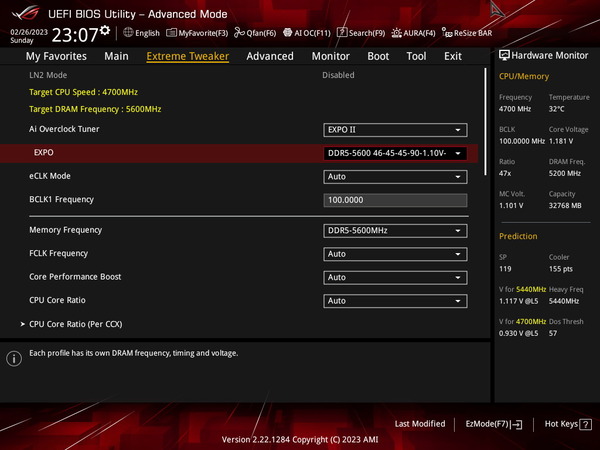The height and width of the screenshot is (450, 600).
Task: Click Target DRAM Frequency : 5600MHz text
Action: click(x=95, y=109)
